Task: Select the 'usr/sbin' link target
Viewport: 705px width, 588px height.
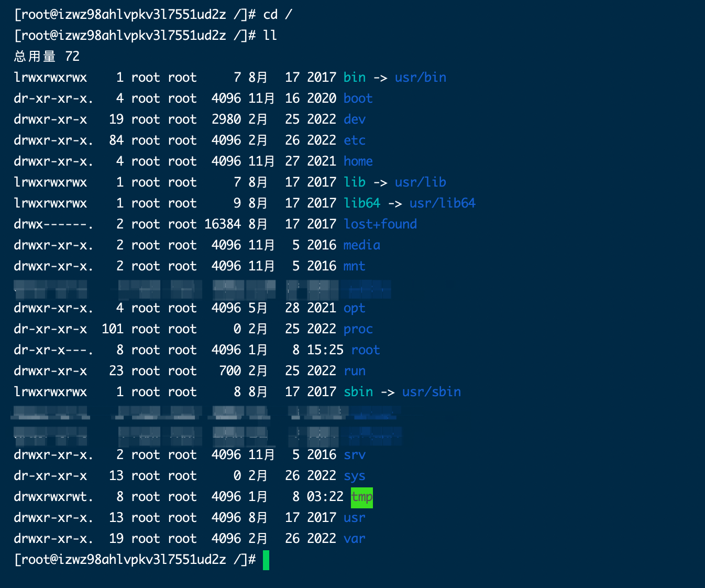Action: (432, 392)
